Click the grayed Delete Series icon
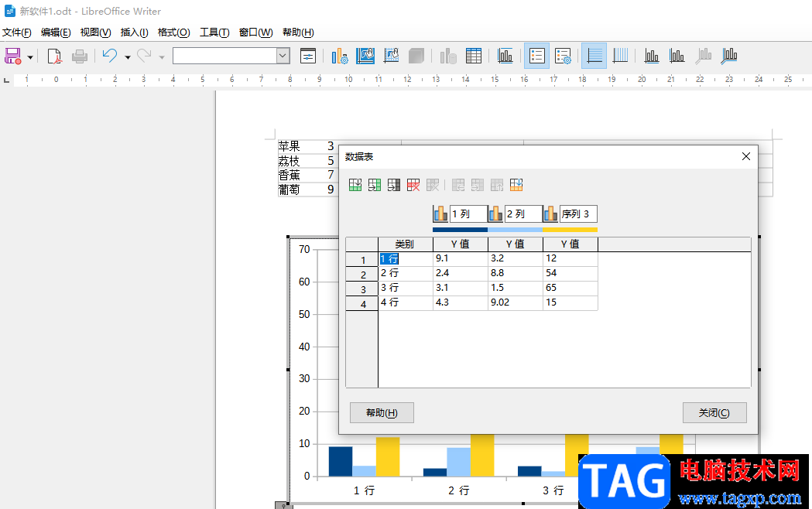Image resolution: width=812 pixels, height=509 pixels. point(433,185)
